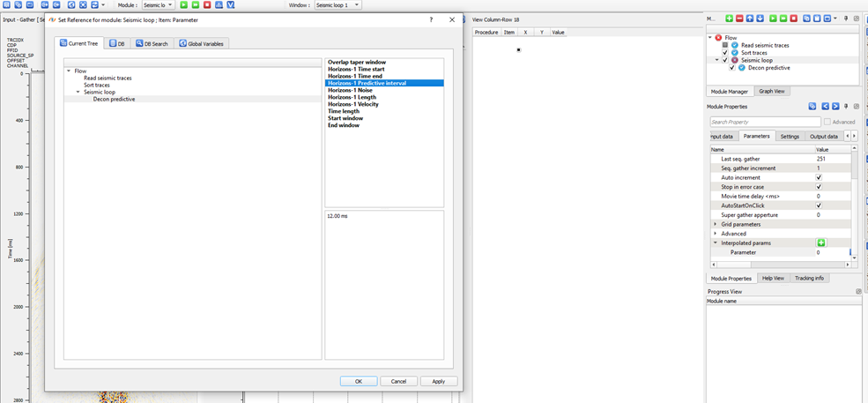Click the save icon in the top toolbar

coord(6,4)
